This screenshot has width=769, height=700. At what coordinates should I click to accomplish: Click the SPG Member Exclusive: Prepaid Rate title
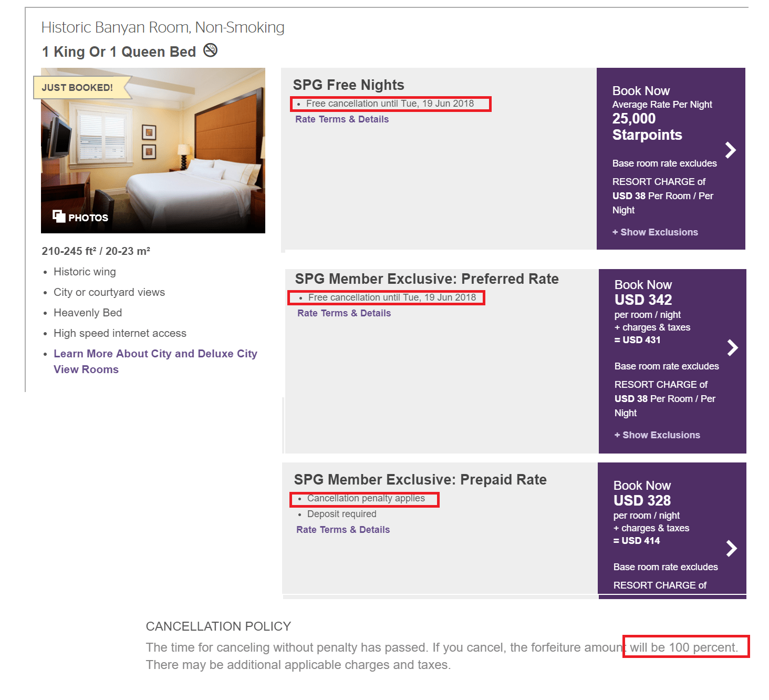click(420, 480)
